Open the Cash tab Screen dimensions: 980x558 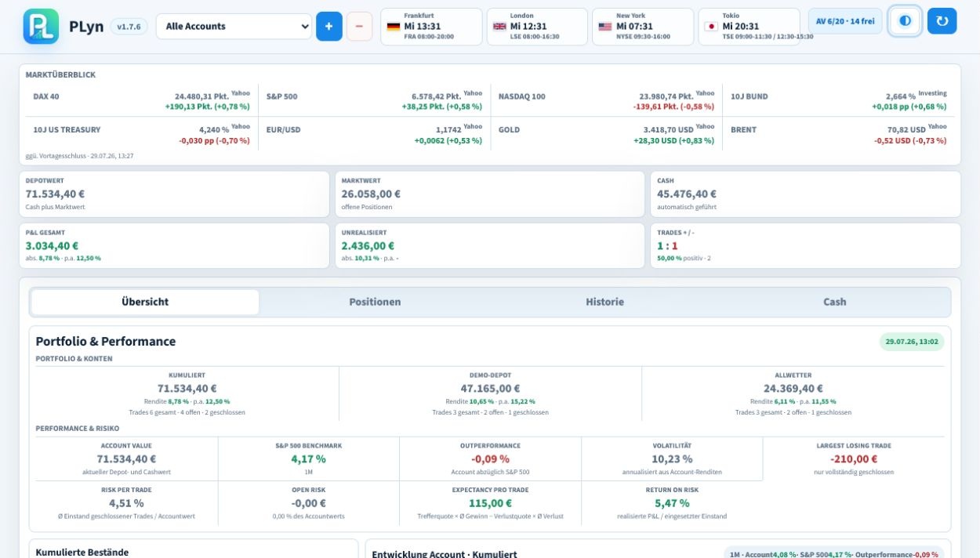[834, 302]
